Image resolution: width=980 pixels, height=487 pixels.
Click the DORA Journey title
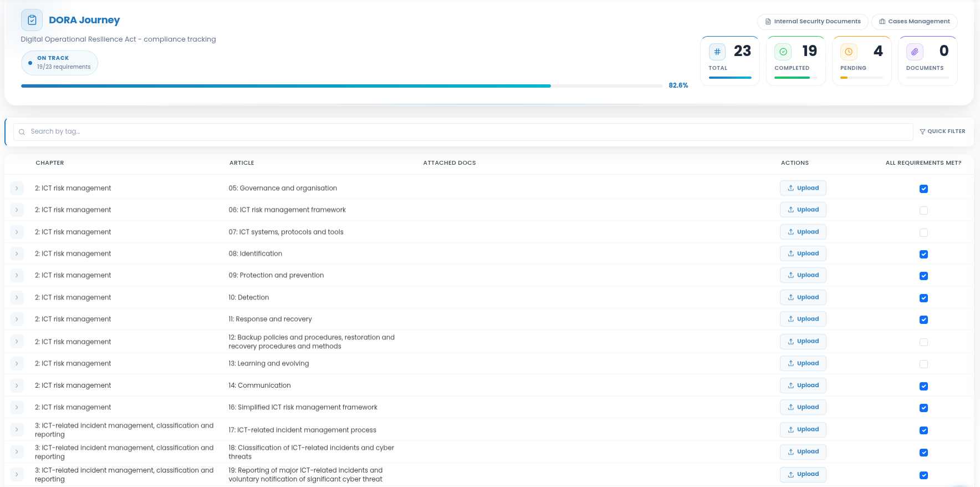point(84,20)
